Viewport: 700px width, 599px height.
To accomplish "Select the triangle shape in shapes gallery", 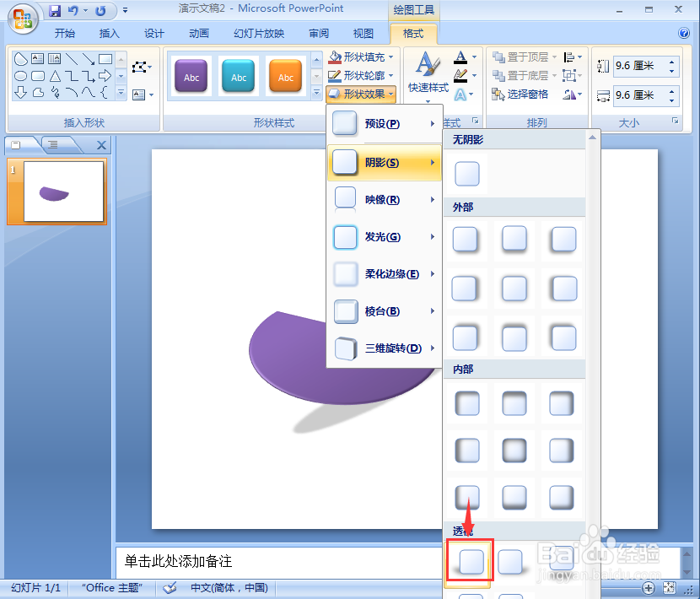I will coord(55,76).
